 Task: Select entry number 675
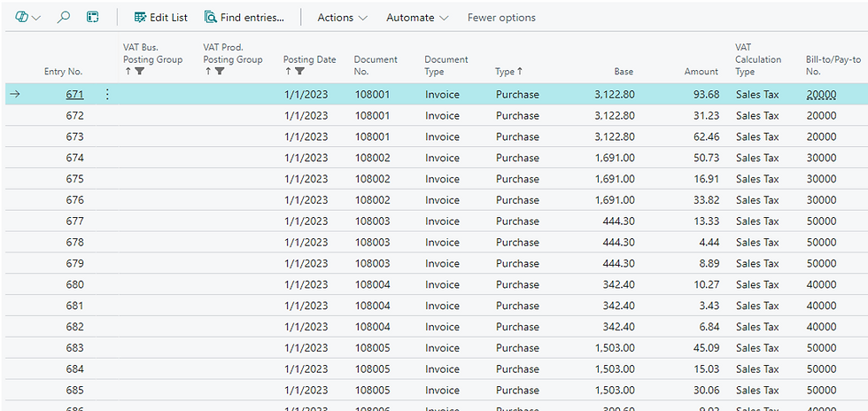coord(74,179)
